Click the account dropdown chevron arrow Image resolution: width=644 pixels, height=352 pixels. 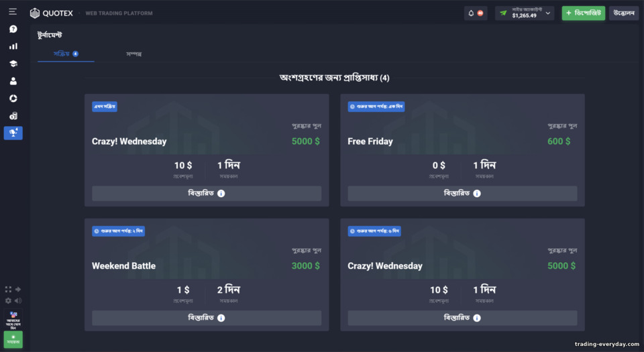[x=548, y=13]
